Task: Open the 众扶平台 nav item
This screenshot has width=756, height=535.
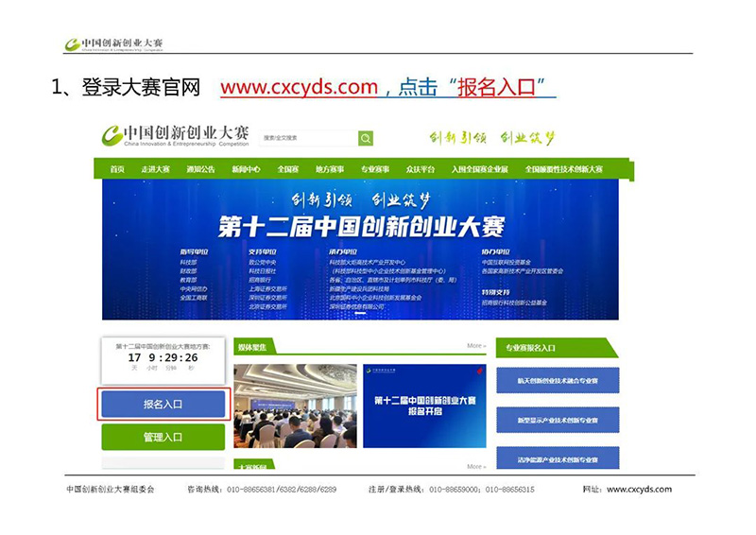Action: pos(421,169)
